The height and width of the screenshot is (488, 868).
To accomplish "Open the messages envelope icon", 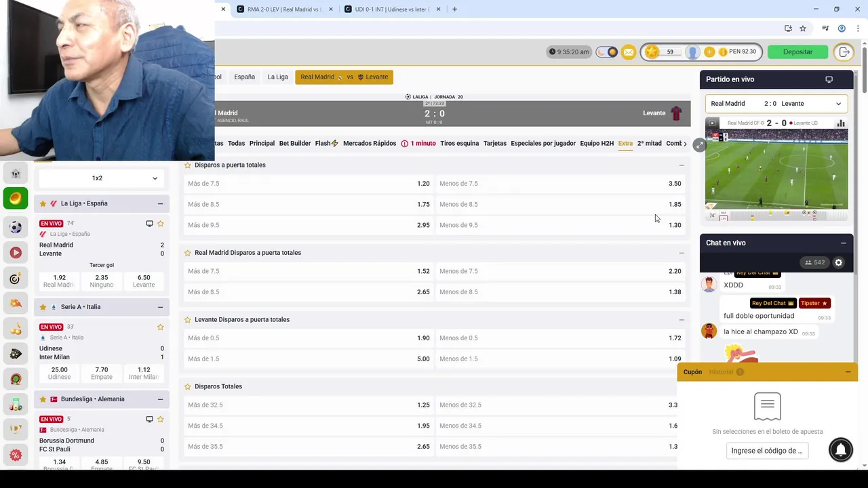I will [x=629, y=52].
